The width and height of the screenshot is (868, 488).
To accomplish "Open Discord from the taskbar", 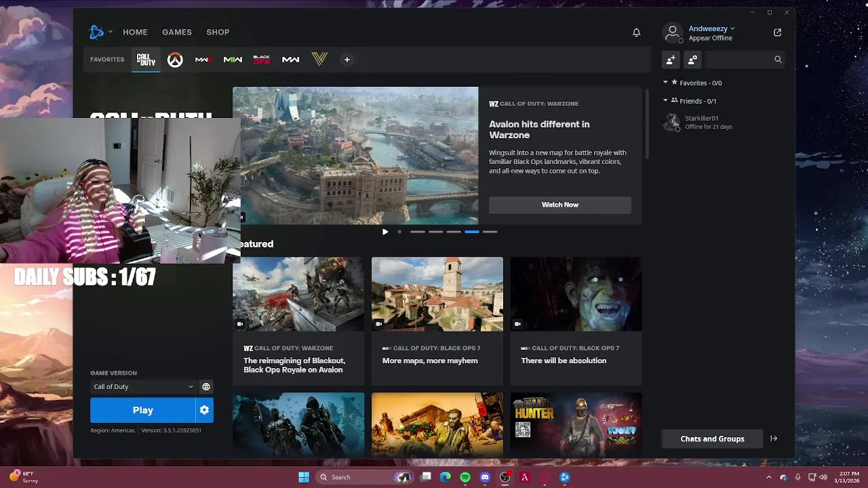I will 485,477.
